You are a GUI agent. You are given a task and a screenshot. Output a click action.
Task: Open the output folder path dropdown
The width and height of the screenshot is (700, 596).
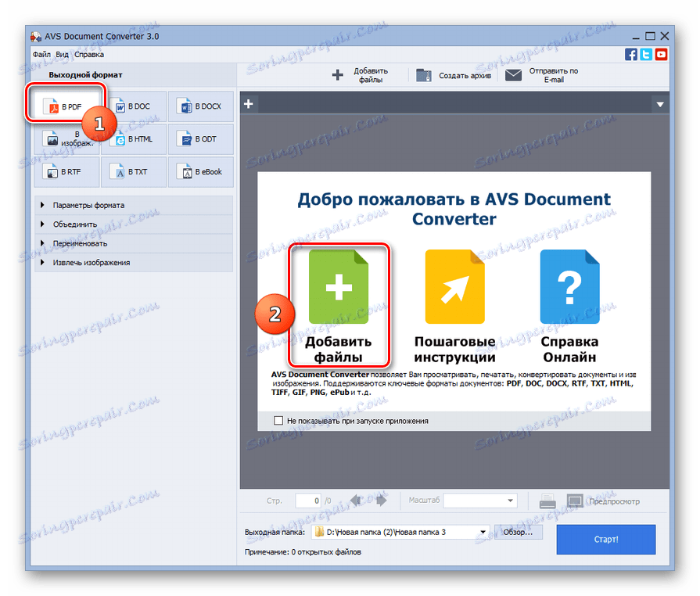point(483,532)
